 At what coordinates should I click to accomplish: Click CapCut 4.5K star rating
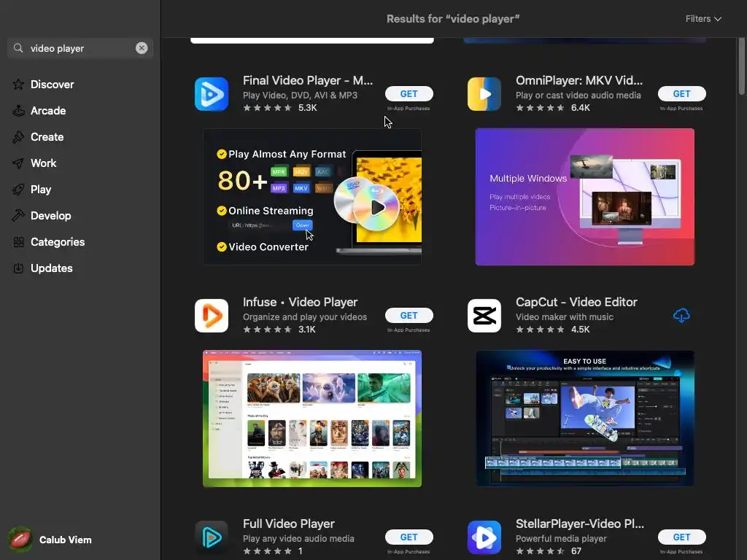(553, 329)
